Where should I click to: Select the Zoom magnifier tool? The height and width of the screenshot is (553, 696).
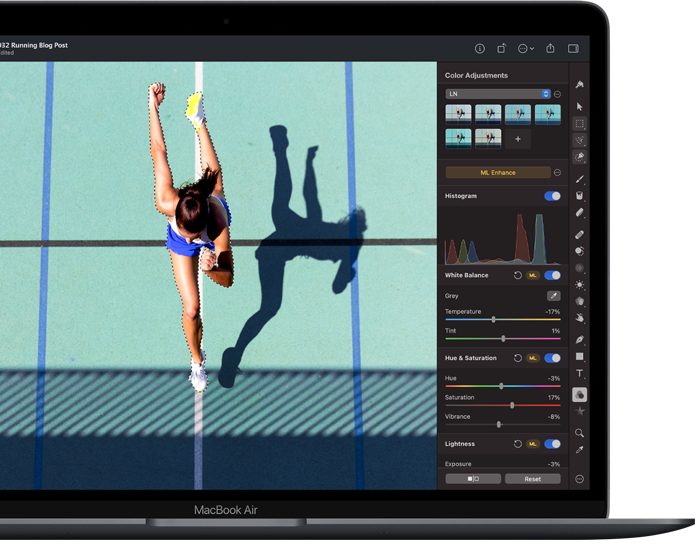click(580, 433)
